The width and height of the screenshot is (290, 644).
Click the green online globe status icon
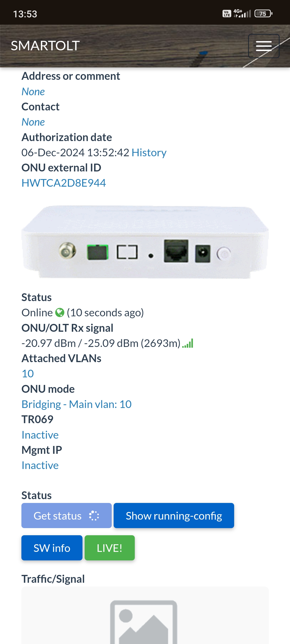(x=60, y=313)
